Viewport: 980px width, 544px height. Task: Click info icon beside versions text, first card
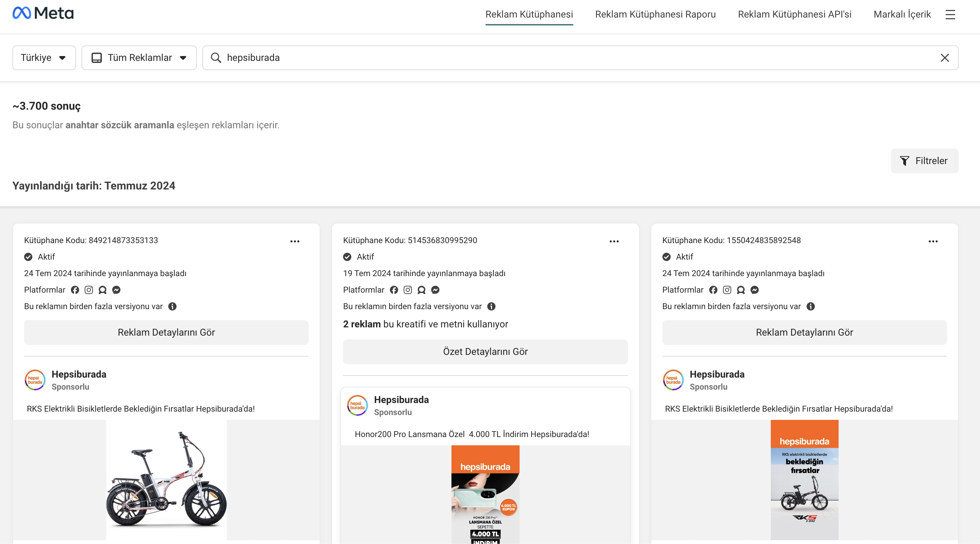172,306
